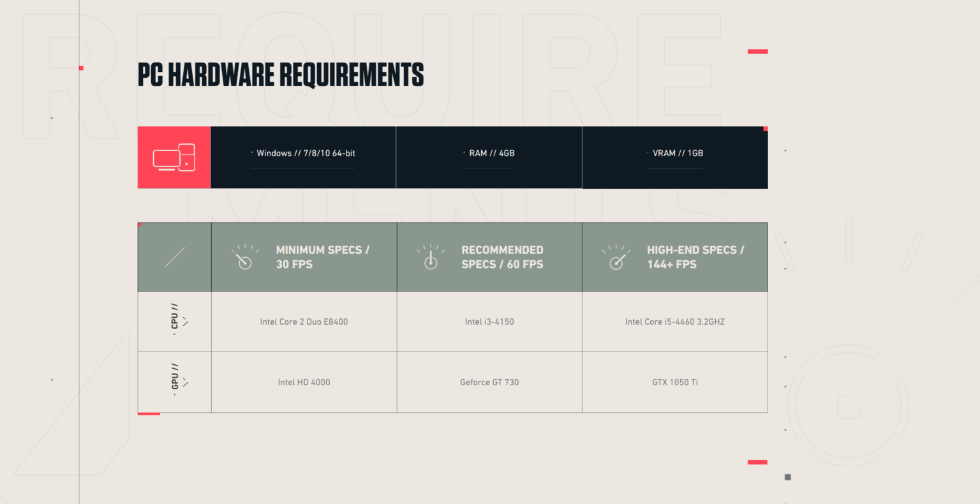Select the VRAM 1GB requirement box
Screen dimensions: 980x504
(x=677, y=153)
